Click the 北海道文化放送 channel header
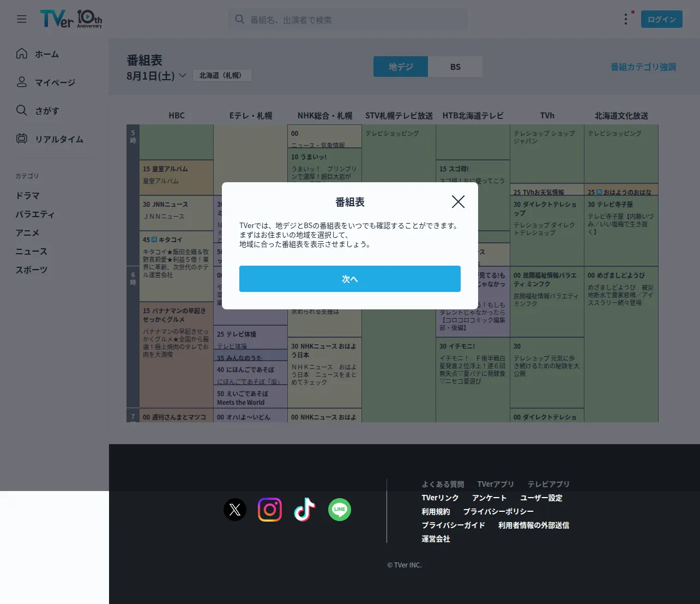This screenshot has height=604, width=700. click(621, 116)
